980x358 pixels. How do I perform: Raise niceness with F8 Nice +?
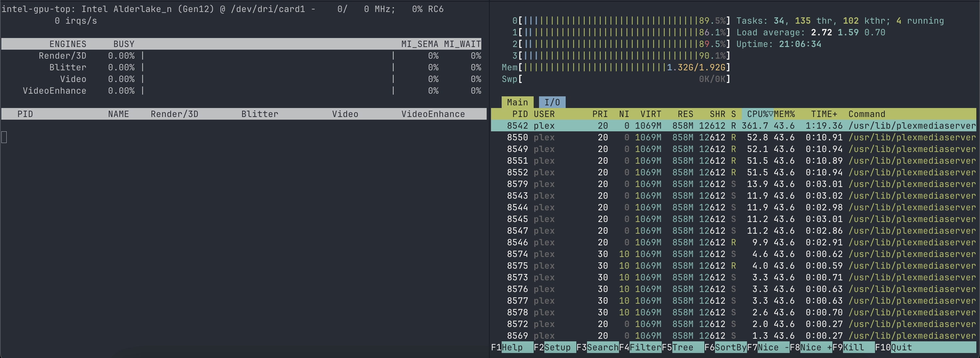(810, 347)
